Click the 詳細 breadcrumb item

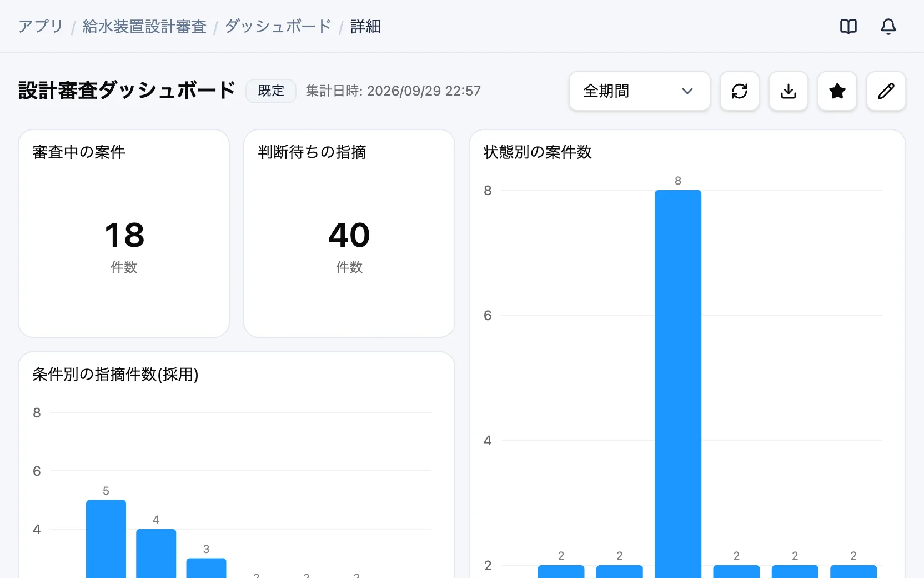coord(365,26)
